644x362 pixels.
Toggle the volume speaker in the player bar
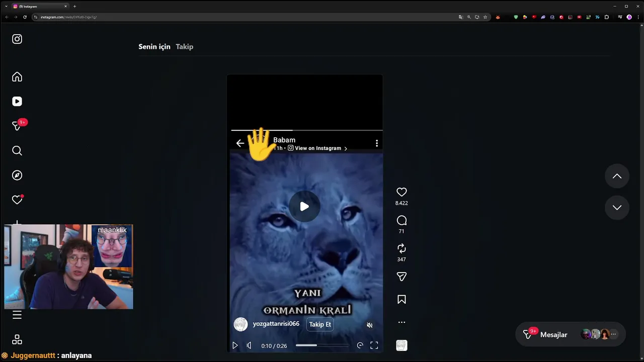(x=249, y=345)
